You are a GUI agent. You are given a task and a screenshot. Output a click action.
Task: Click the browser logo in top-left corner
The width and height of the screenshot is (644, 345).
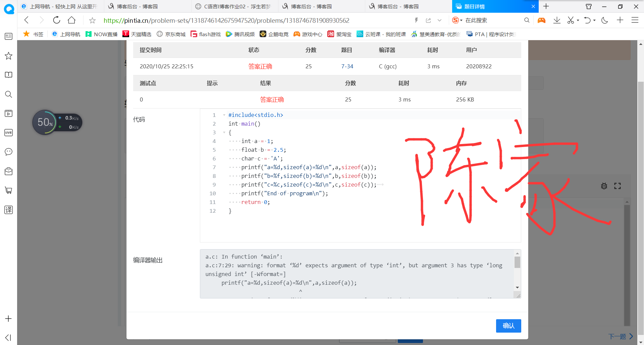[x=9, y=9]
